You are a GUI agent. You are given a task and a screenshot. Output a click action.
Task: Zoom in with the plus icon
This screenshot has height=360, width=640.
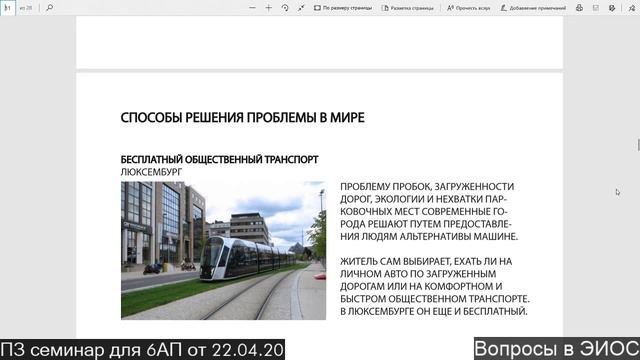(269, 8)
